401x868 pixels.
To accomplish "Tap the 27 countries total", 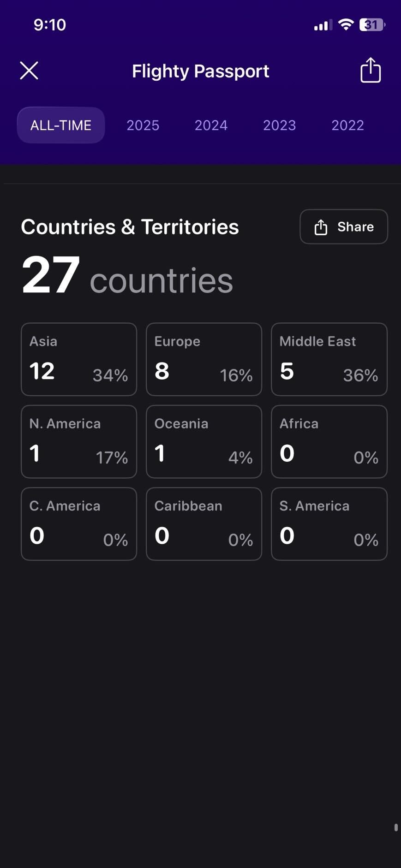I will pos(127,277).
